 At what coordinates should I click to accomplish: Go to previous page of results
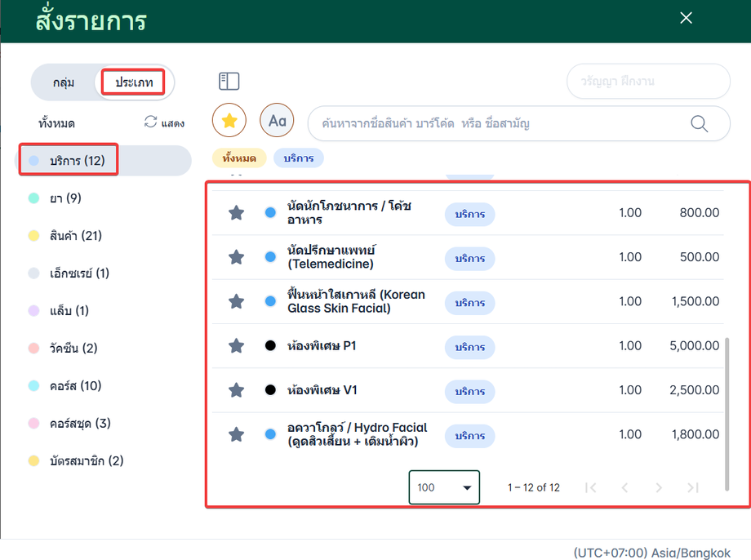pos(624,487)
